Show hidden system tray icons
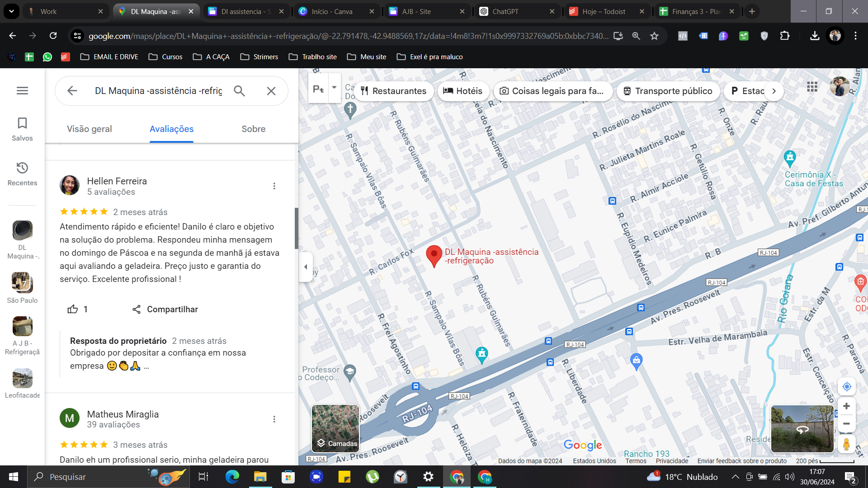868x488 pixels. click(x=735, y=477)
